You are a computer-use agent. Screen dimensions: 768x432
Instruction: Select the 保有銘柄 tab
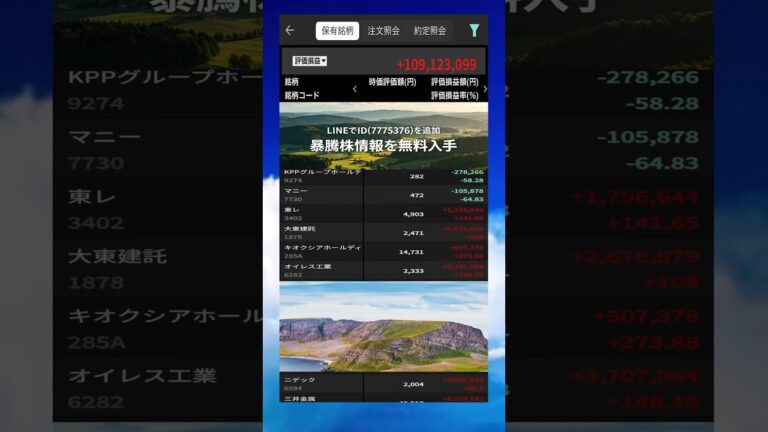click(337, 31)
